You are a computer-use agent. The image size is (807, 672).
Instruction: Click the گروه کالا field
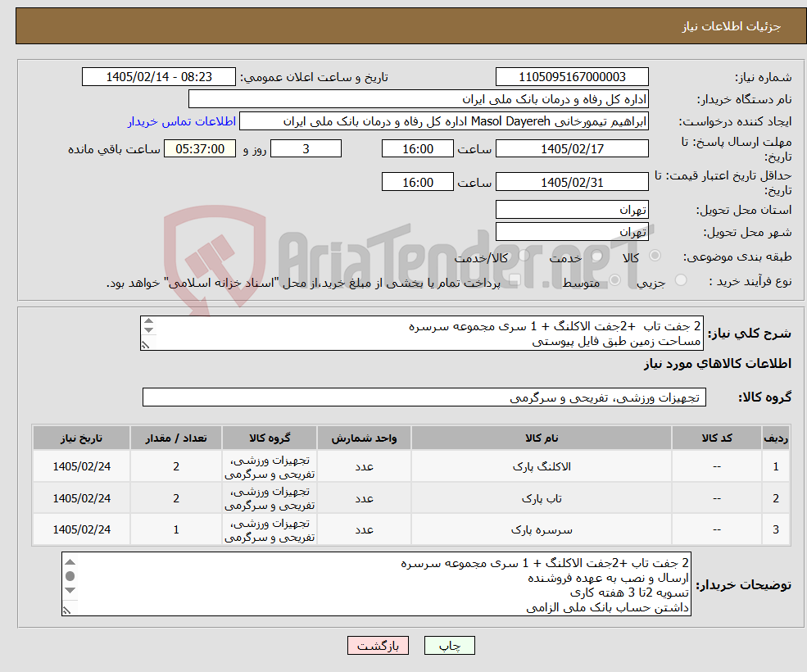point(424,397)
